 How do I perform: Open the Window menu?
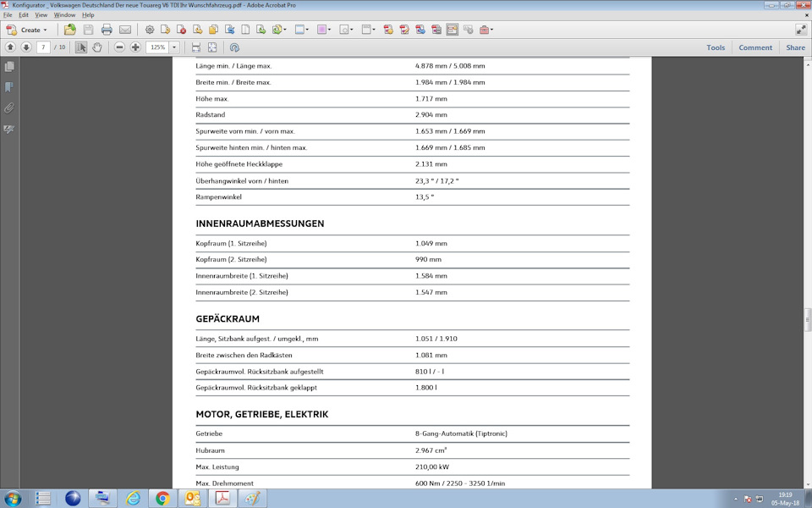(65, 15)
